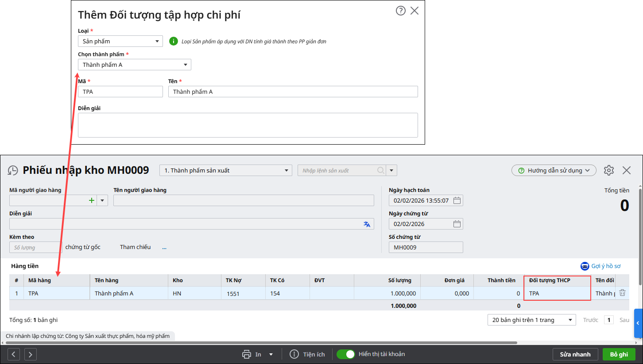Open settings gear for the warehouse receipt
Image resolution: width=643 pixels, height=364 pixels.
click(609, 170)
